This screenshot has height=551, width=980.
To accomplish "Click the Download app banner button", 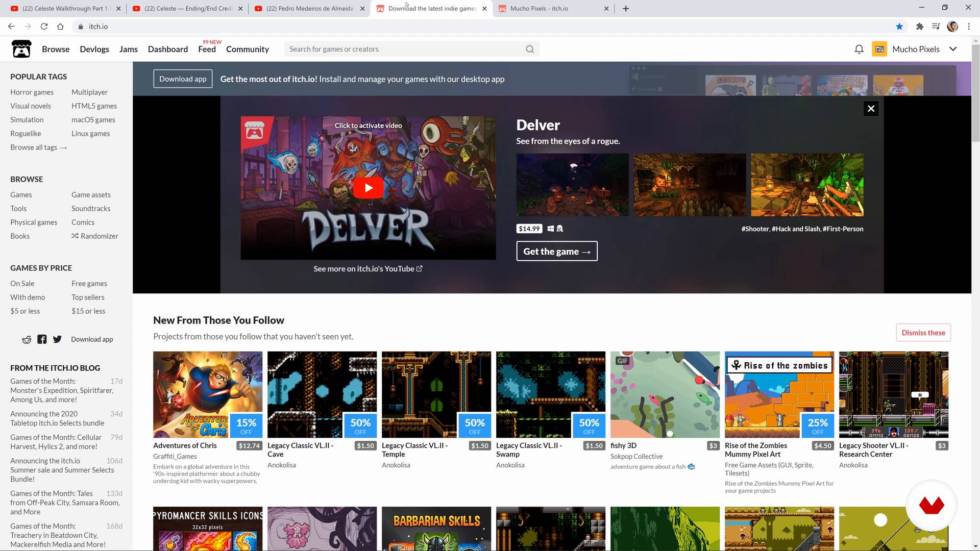I will click(183, 79).
